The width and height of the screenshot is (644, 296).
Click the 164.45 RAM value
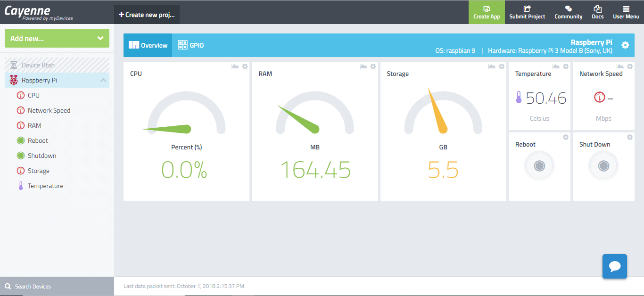(x=315, y=170)
